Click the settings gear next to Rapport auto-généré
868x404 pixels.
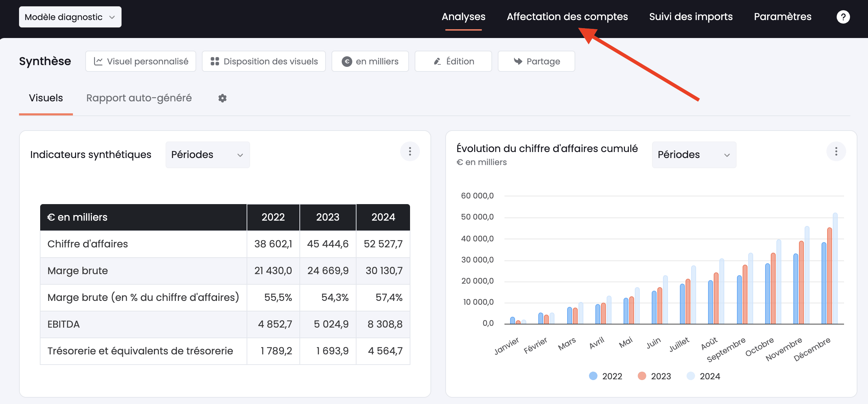(x=222, y=98)
